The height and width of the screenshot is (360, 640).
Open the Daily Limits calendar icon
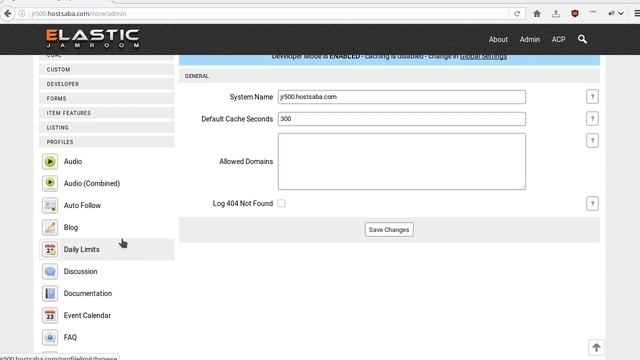pos(50,249)
